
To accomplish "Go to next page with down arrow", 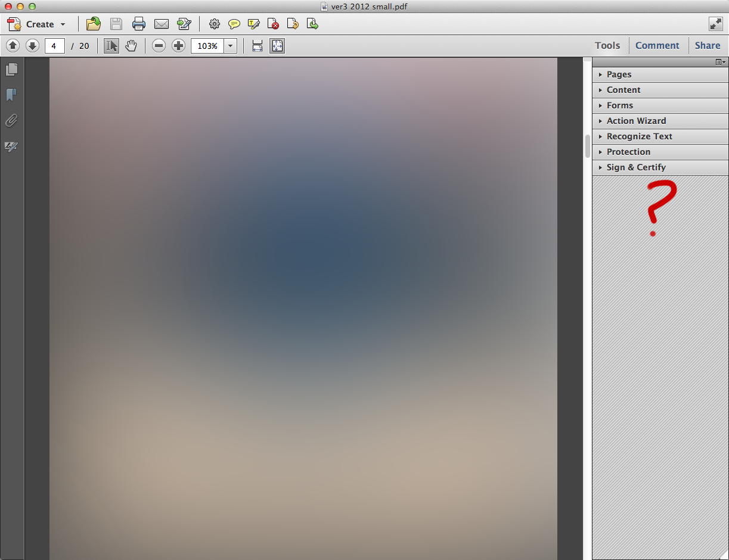I will coord(32,45).
